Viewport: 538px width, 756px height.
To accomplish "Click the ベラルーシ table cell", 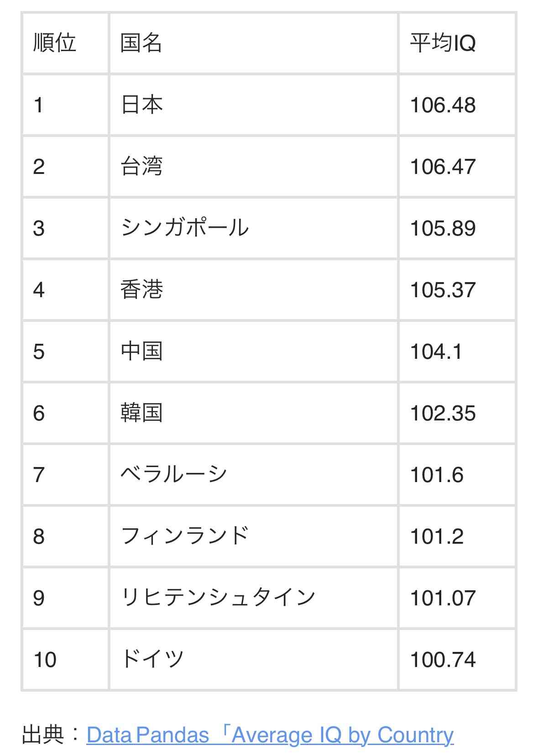I will pos(174,474).
